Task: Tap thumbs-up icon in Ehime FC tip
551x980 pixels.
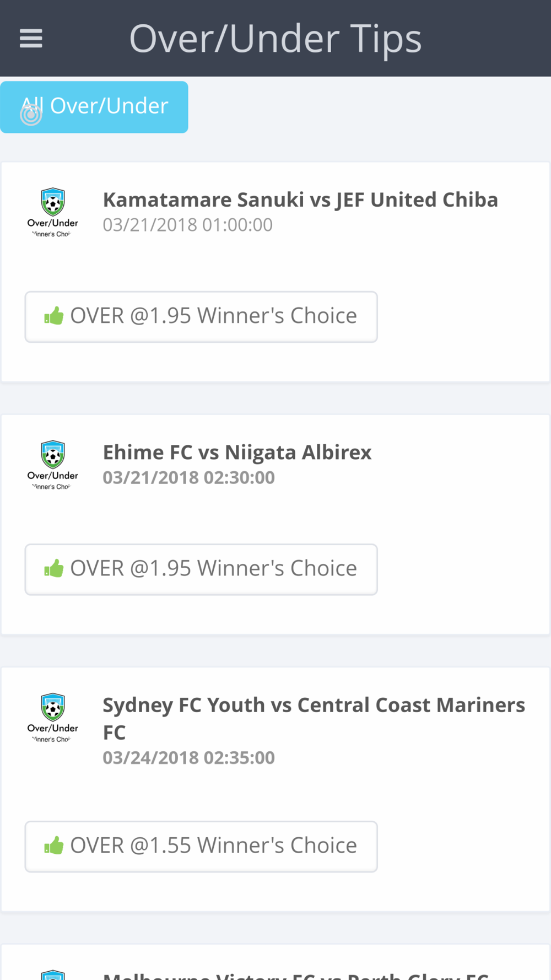Action: (x=54, y=568)
